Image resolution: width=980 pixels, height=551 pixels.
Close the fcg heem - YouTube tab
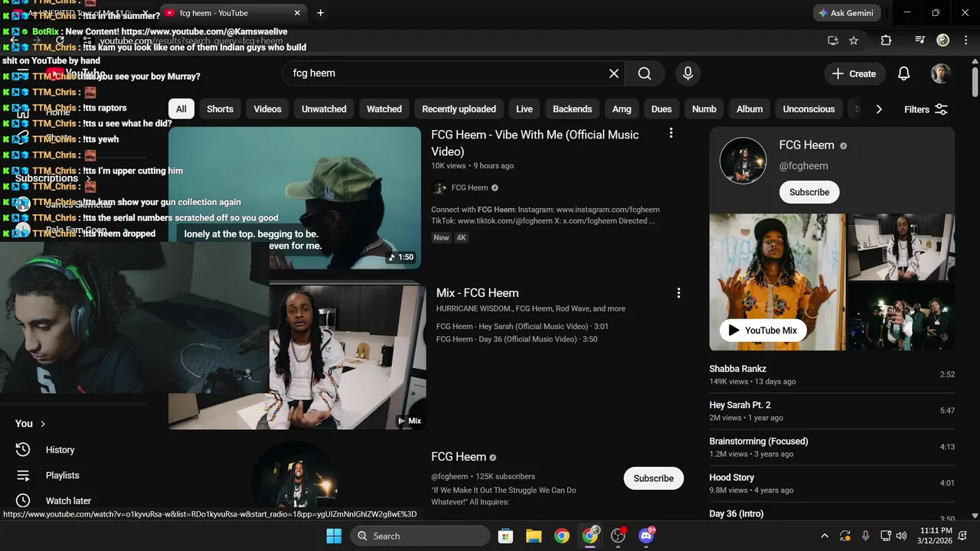click(297, 13)
